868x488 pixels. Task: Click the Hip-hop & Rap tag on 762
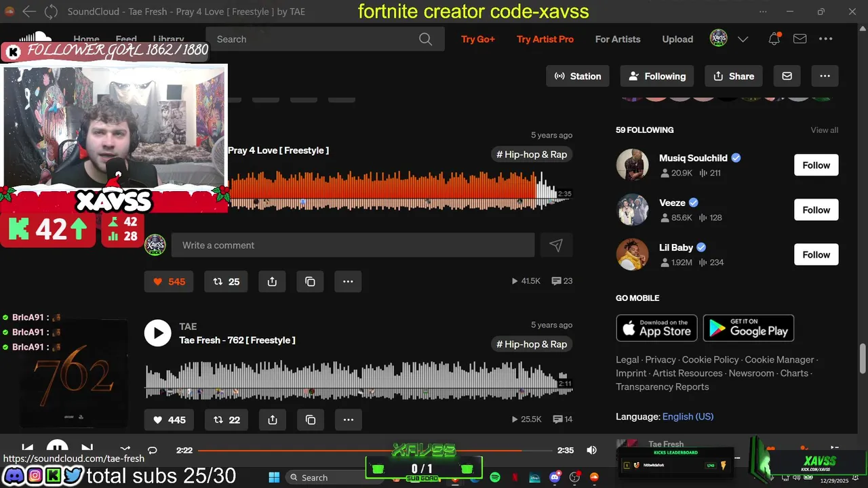coord(532,344)
